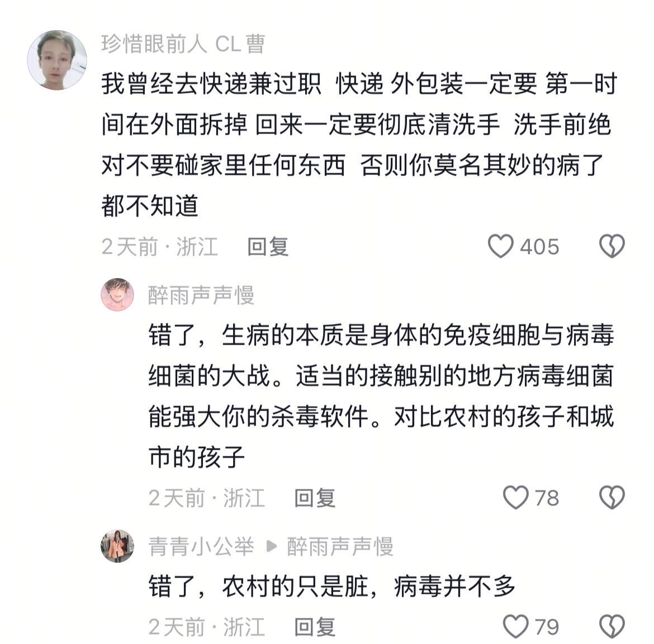Viewport: 654px width, 644px height.
Task: Like 青青小公举's reply with 79 likes
Action: tap(515, 627)
